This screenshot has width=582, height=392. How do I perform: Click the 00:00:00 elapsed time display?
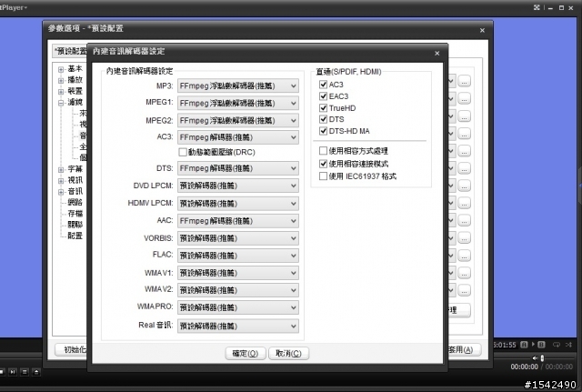[x=524, y=367]
